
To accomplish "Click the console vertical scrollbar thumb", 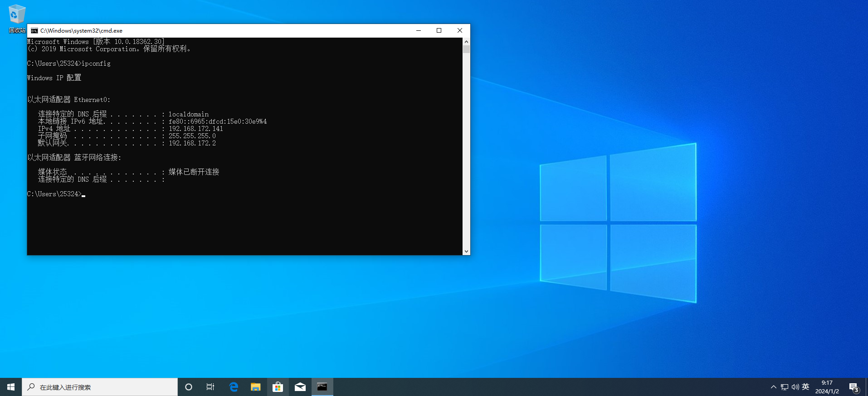I will (x=466, y=49).
